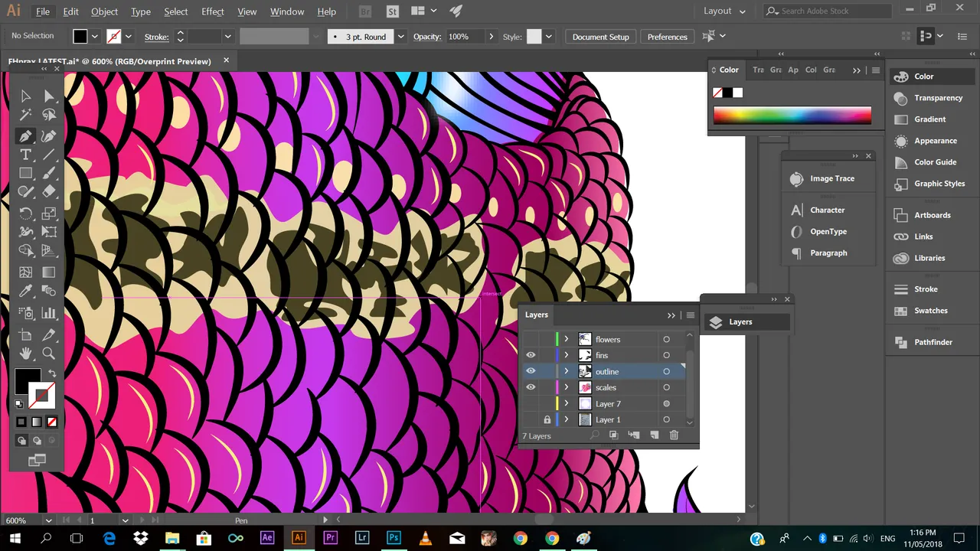Viewport: 980px width, 551px height.
Task: Select the Type tool
Action: [25, 155]
